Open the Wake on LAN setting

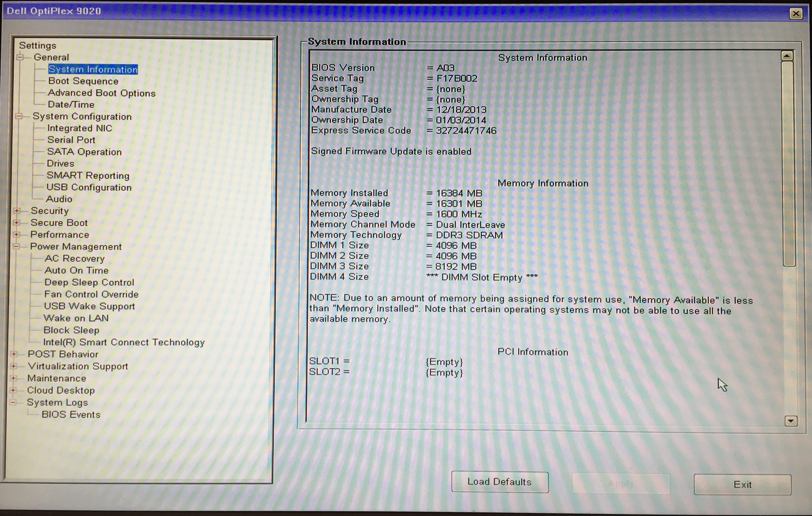76,318
